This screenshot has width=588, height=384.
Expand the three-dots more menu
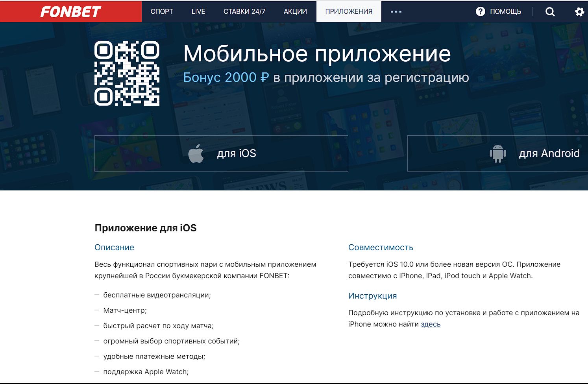coord(396,11)
